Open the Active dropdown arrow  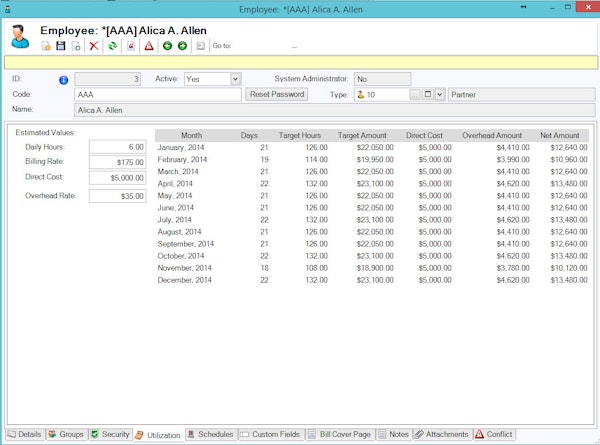coord(235,79)
